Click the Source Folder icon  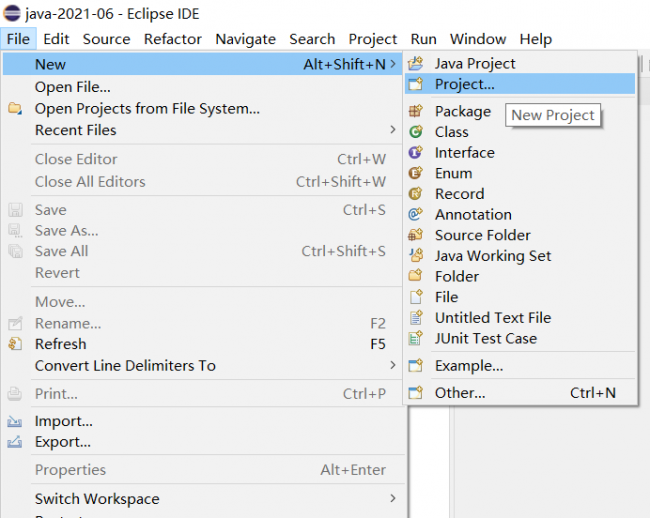pyautogui.click(x=415, y=235)
